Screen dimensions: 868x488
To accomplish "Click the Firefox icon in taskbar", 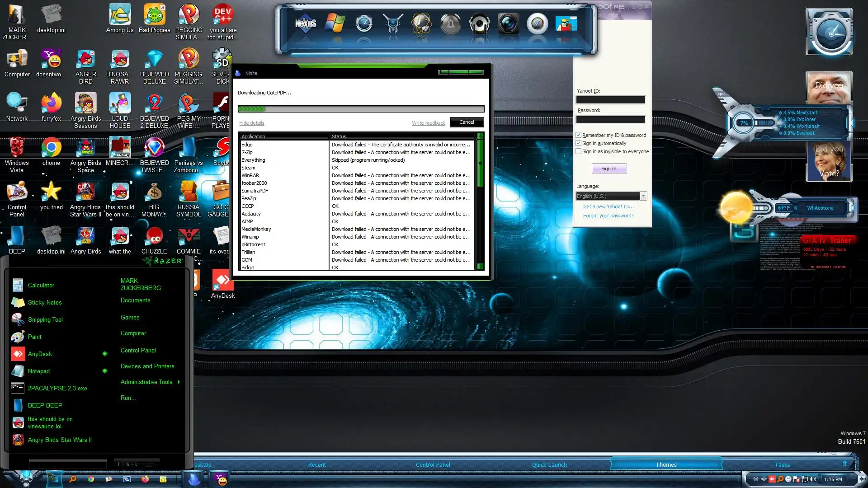I will (145, 479).
